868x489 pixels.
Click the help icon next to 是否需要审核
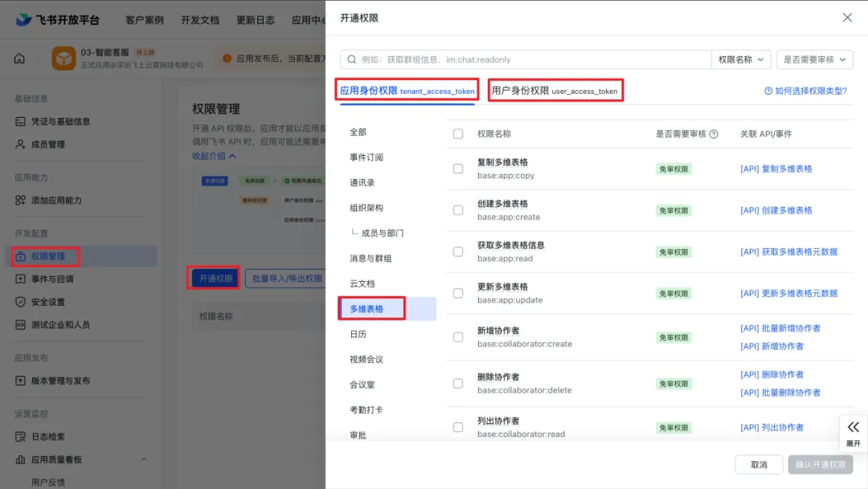pyautogui.click(x=714, y=134)
